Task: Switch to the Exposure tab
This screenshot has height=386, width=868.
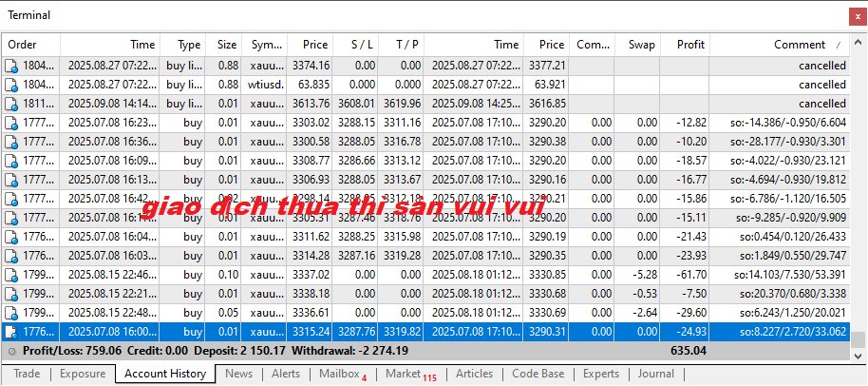Action: pyautogui.click(x=83, y=374)
